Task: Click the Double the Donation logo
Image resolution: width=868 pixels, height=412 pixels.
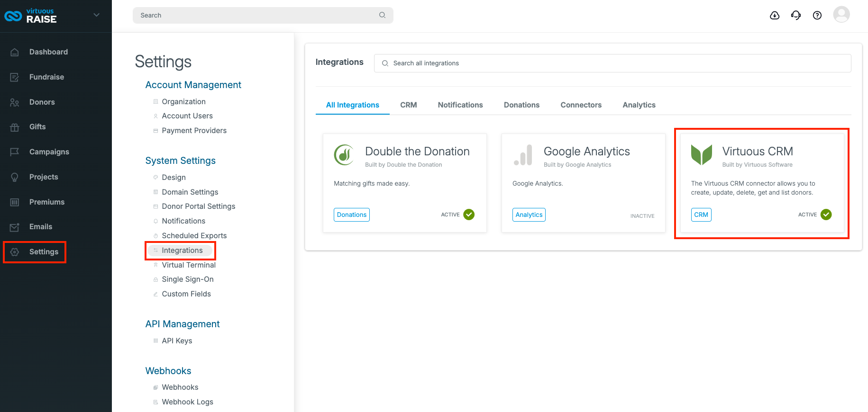Action: click(345, 155)
